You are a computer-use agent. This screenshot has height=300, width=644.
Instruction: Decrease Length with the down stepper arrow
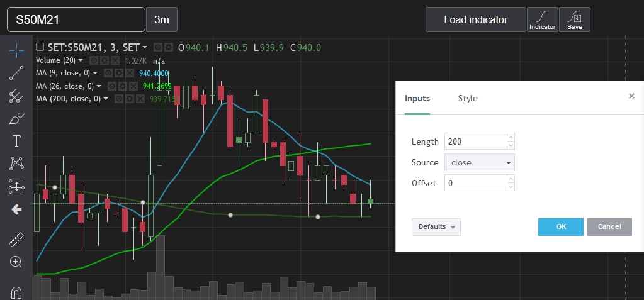point(511,145)
